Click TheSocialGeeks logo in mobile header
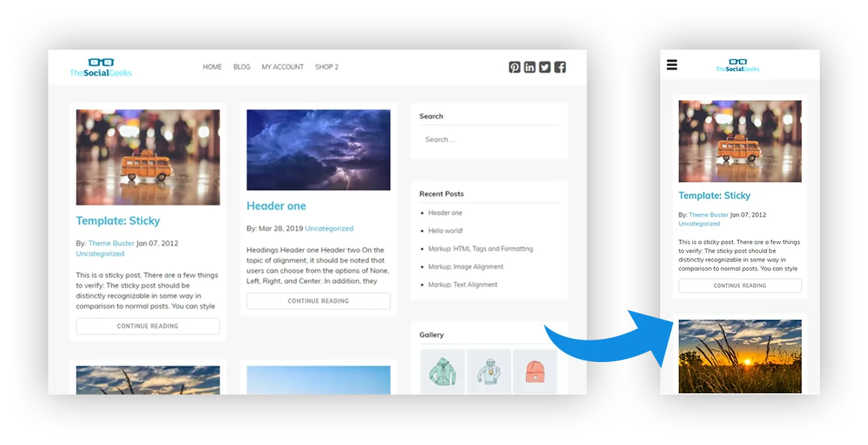 [x=737, y=65]
